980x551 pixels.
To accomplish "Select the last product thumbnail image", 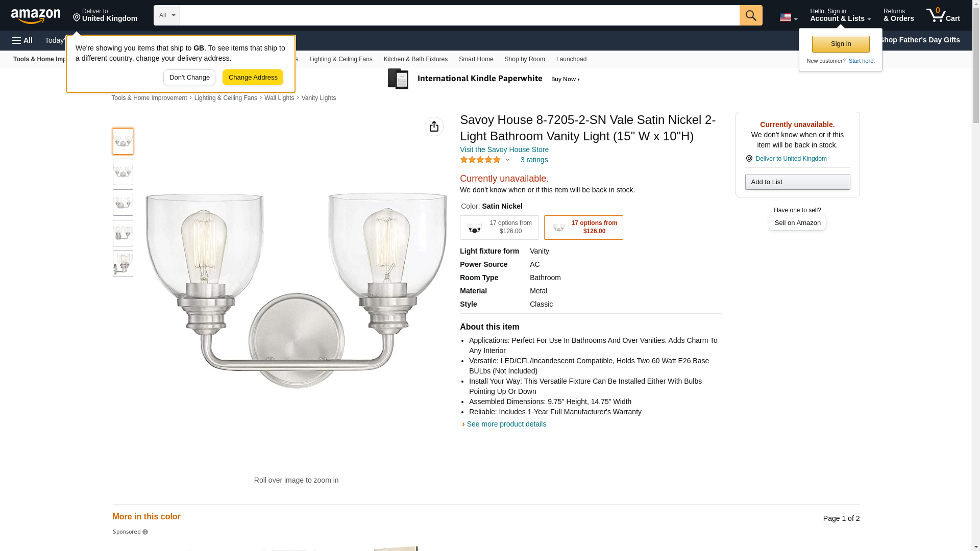I will pos(123,264).
